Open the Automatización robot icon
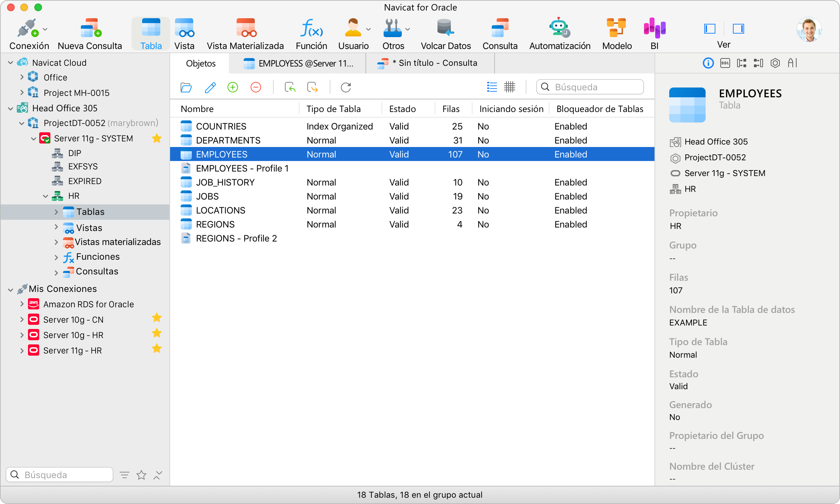Viewport: 840px width, 504px height. [x=559, y=28]
